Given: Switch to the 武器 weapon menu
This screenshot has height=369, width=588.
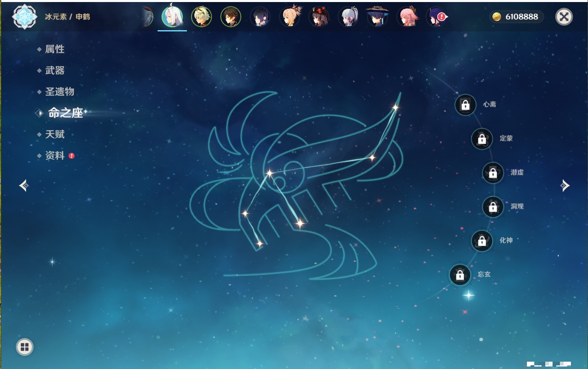Looking at the screenshot, I should coord(55,71).
